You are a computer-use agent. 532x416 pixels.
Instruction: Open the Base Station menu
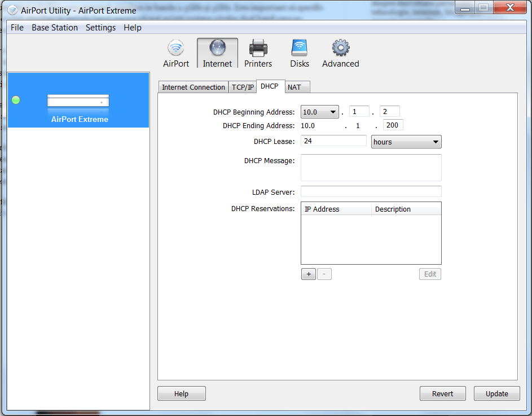coord(55,28)
